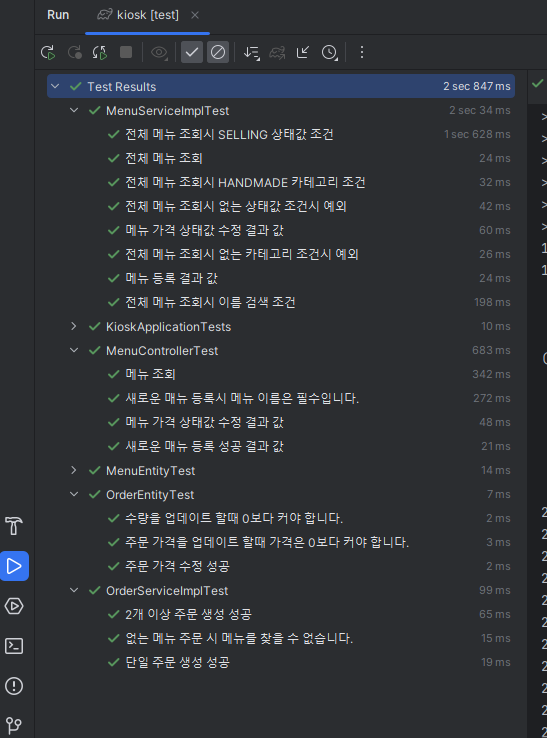
Task: Select the Run tool window title
Action: 58,15
